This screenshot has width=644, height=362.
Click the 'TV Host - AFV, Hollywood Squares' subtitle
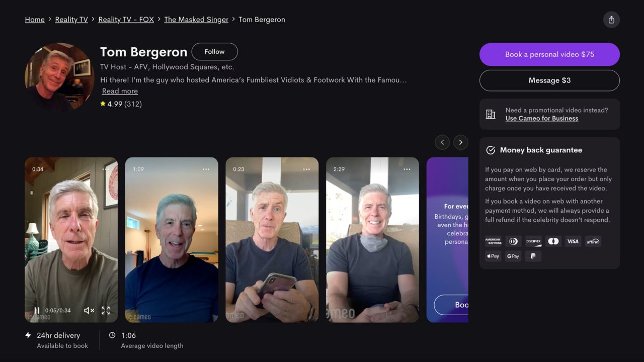(x=167, y=67)
